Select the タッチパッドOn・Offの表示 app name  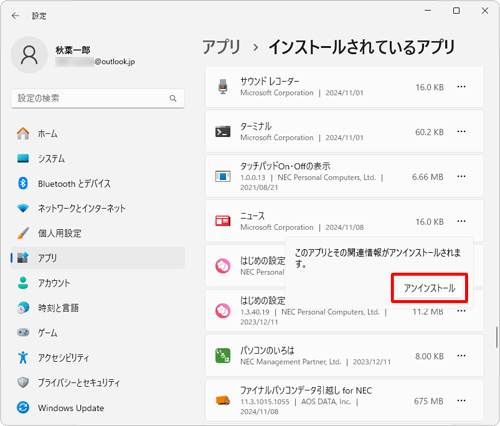pyautogui.click(x=285, y=166)
